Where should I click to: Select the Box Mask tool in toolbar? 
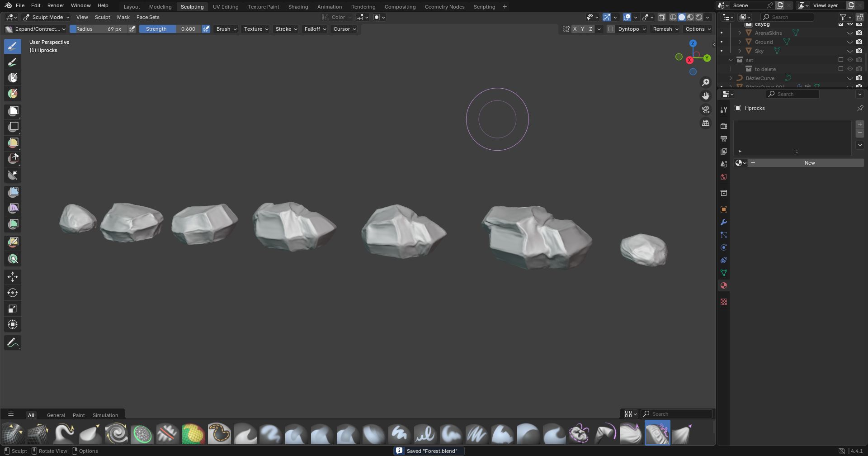(x=13, y=111)
